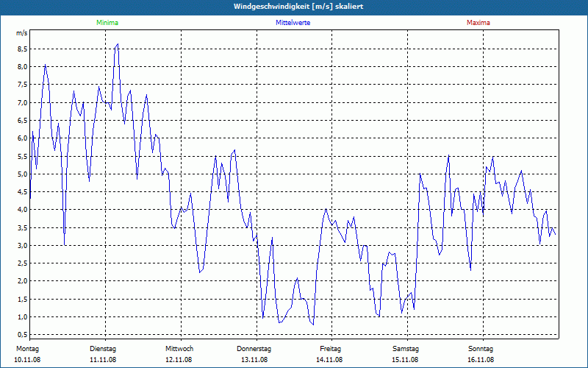Click the 4,0 y-axis value
This screenshot has height=368, width=588.
[x=22, y=210]
